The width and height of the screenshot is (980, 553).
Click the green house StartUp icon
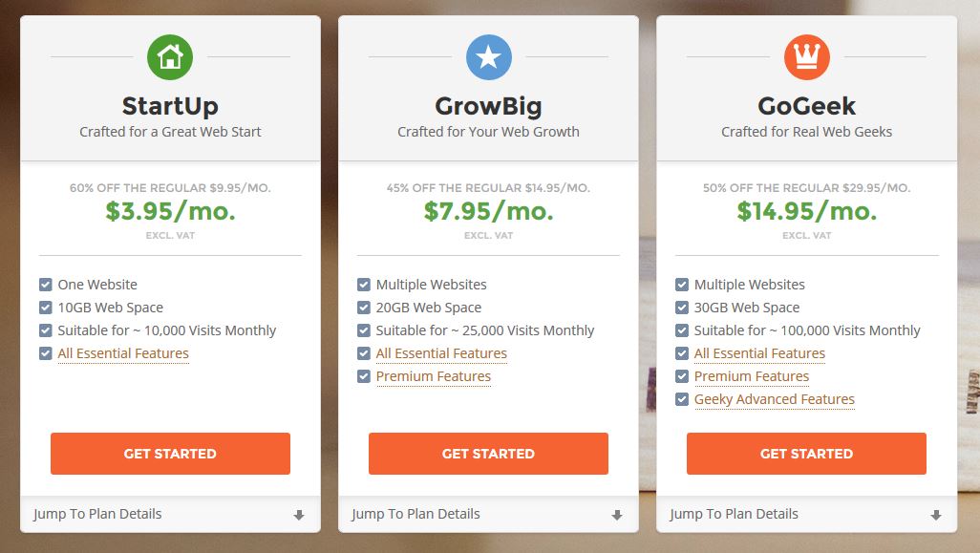(x=170, y=57)
